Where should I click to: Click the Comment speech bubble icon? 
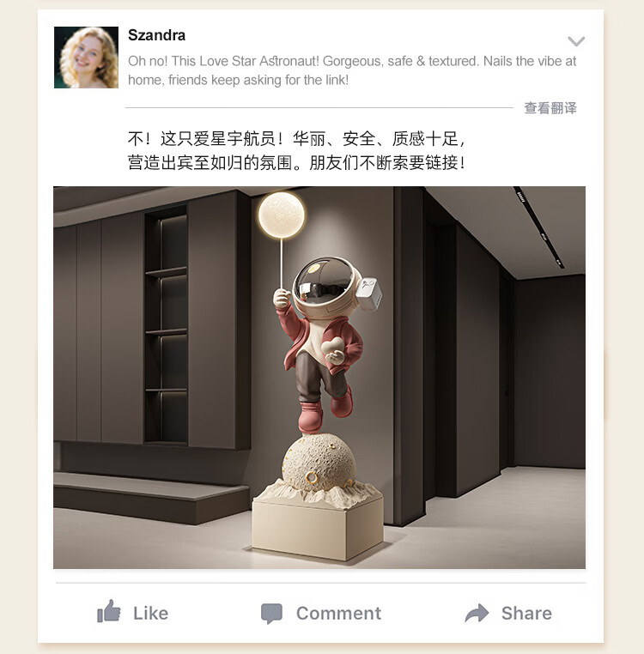(271, 613)
